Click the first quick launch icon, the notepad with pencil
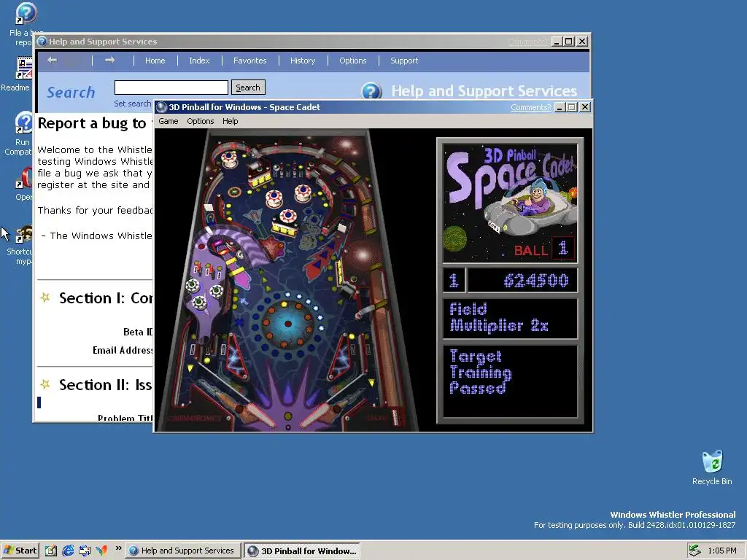 [x=50, y=551]
